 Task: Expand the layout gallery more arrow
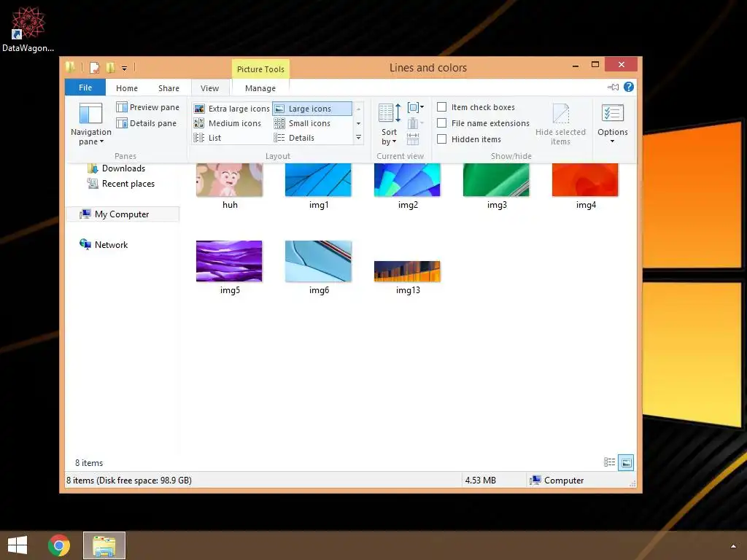point(359,138)
